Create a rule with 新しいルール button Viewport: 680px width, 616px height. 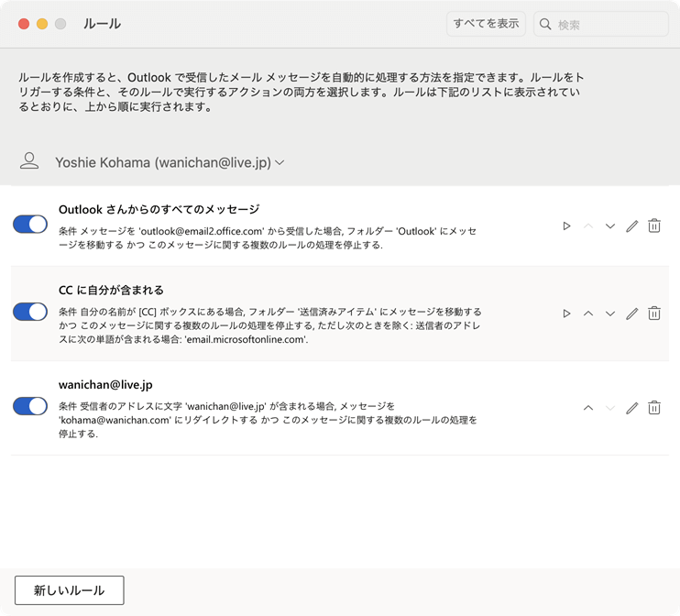(70, 590)
